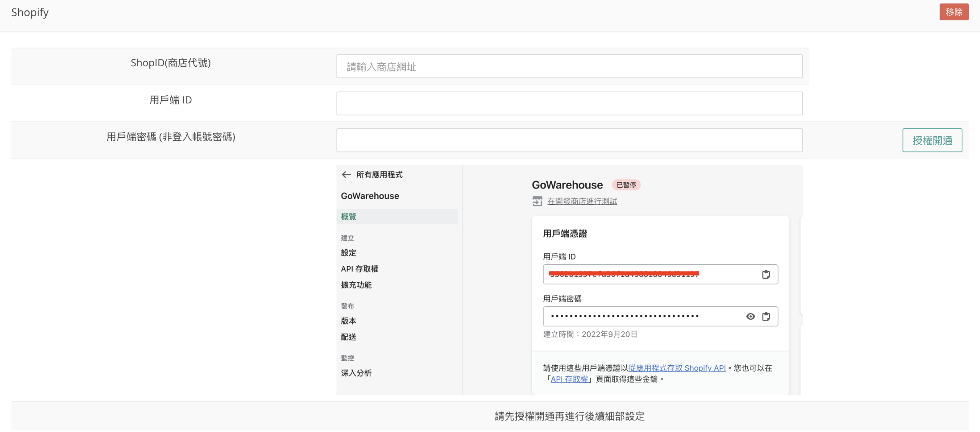This screenshot has width=980, height=432.
Task: Reveal client secret with the eye icon
Action: pyautogui.click(x=750, y=316)
